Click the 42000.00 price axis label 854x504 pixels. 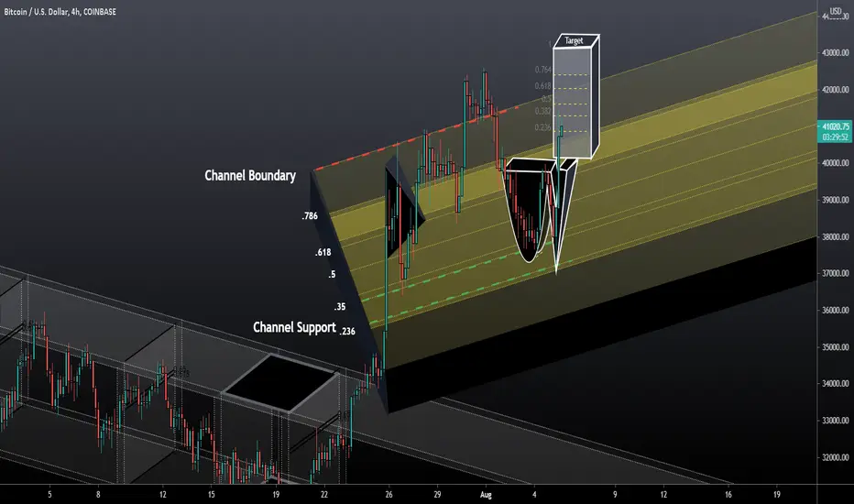click(836, 90)
